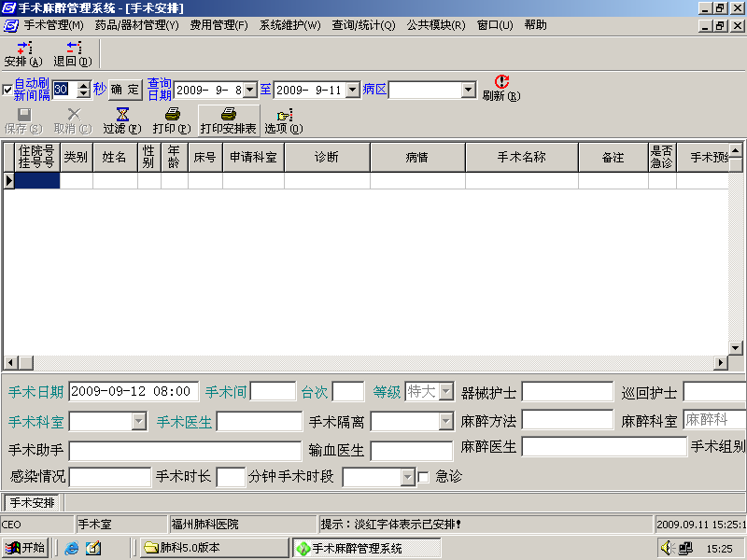Click the 手术医生 surgeon input field
Viewport: 747px width, 560px height.
tap(260, 422)
